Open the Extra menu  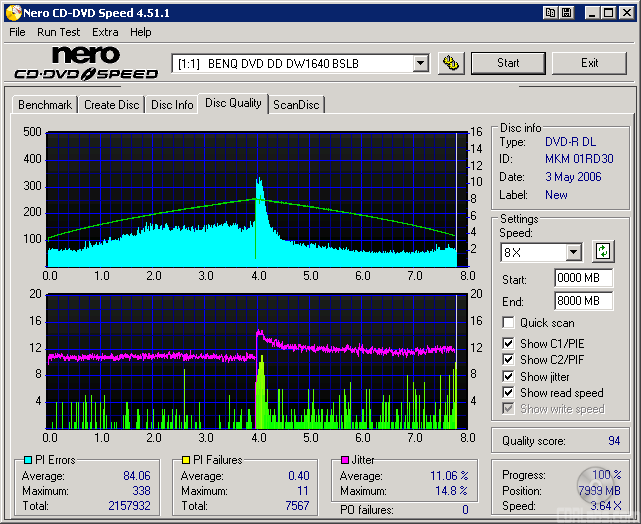click(105, 32)
